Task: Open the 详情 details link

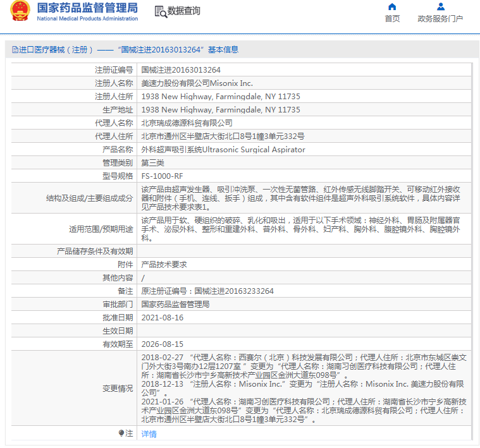Action: (x=149, y=433)
